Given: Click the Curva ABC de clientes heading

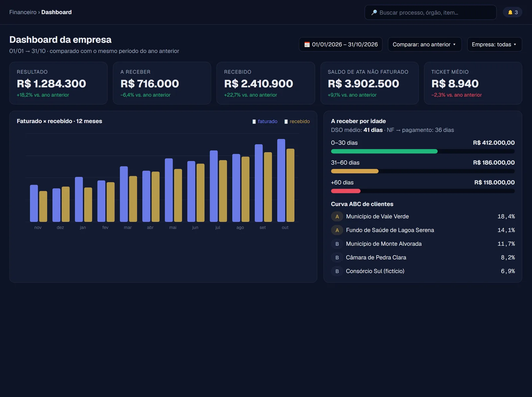Looking at the screenshot, I should click(x=362, y=204).
